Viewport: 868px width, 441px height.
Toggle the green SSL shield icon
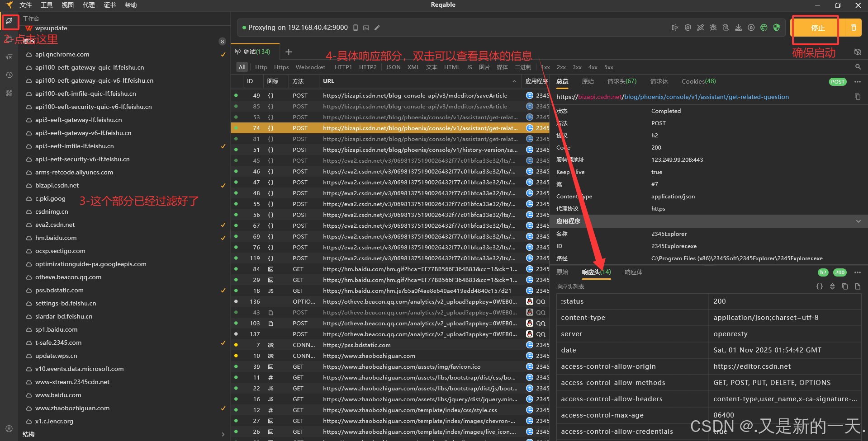[x=776, y=28]
